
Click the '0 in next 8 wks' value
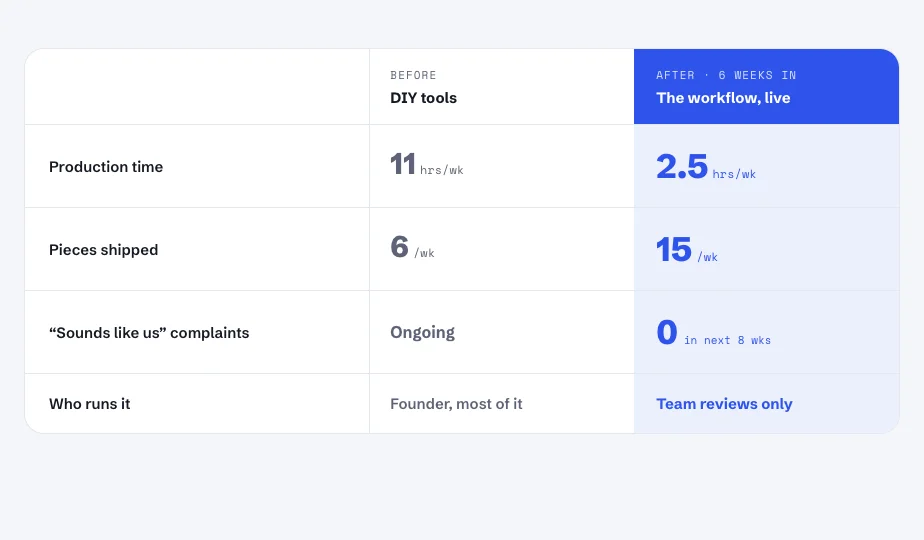coord(714,332)
